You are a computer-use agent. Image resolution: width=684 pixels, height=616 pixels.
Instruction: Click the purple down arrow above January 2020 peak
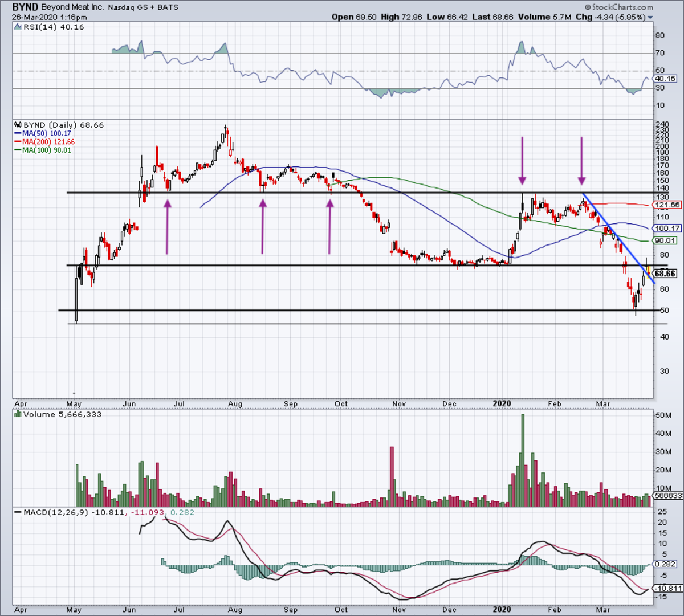pyautogui.click(x=522, y=161)
